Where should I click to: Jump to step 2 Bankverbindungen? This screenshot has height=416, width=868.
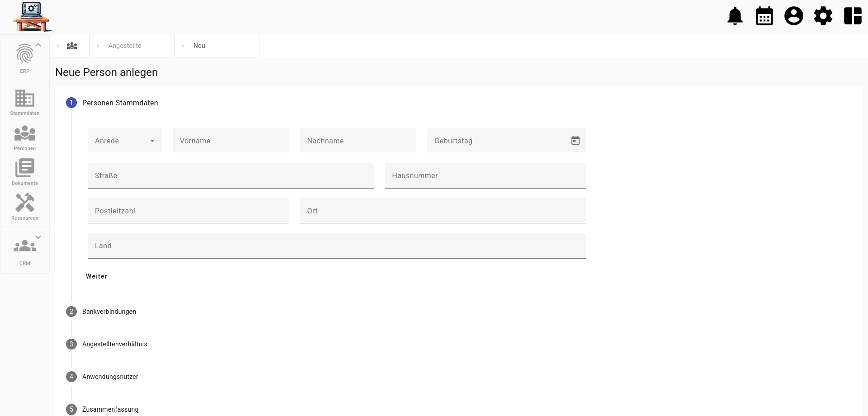point(101,312)
